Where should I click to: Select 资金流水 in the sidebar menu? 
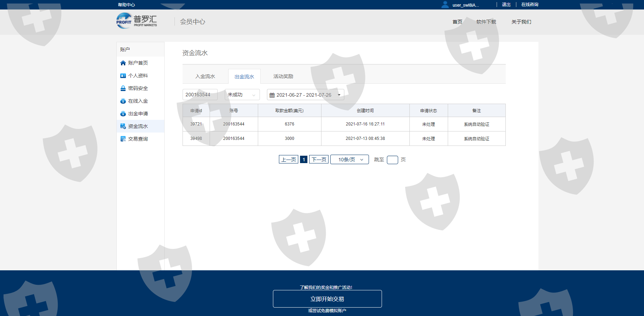tap(138, 126)
